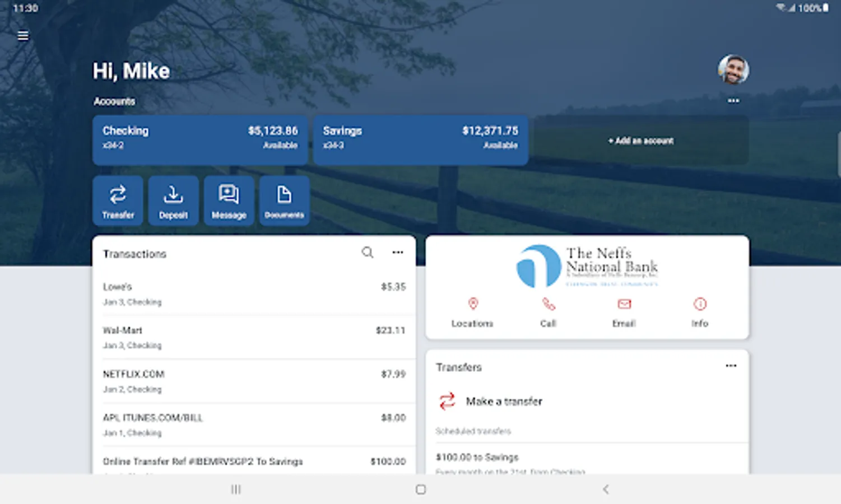The height and width of the screenshot is (504, 841).
Task: Open the APL ITUNES.COM/BILL transaction
Action: 254,424
